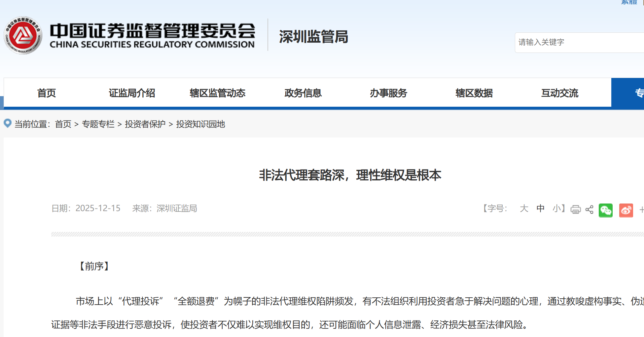644x337 pixels.
Task: Switch site to 繁體 traditional Chinese
Action: click(629, 2)
